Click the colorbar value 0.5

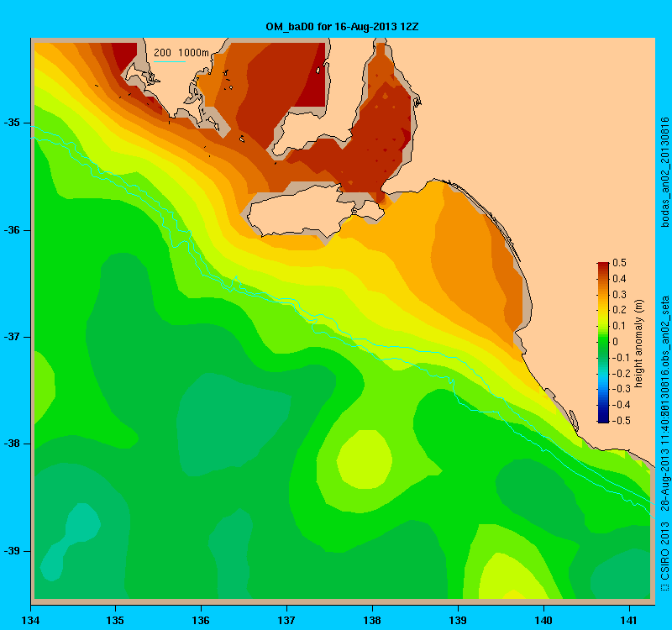[x=619, y=263]
